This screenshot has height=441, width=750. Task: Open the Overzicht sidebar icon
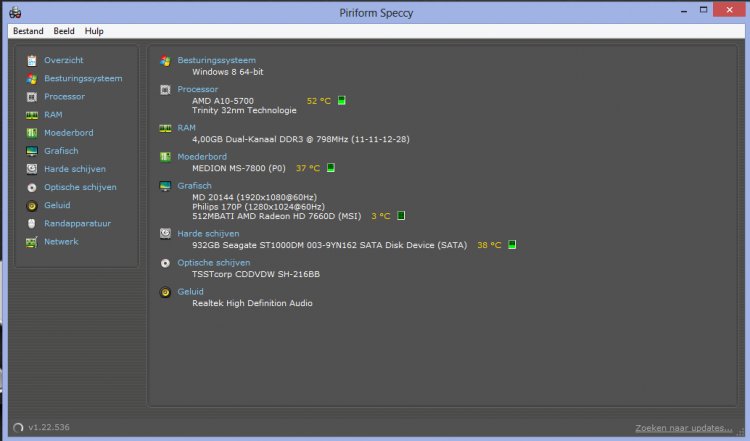click(32, 60)
